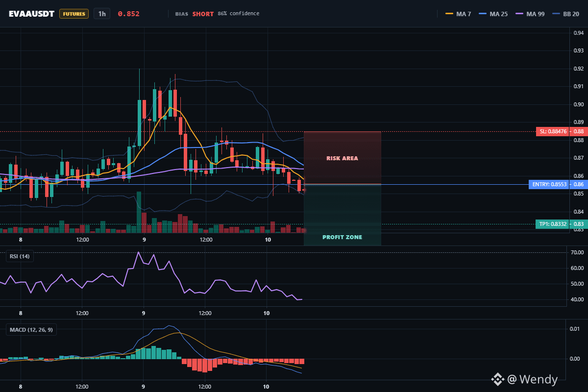588x392 pixels.
Task: Click the MACD 0.00 axis value
Action: point(576,359)
